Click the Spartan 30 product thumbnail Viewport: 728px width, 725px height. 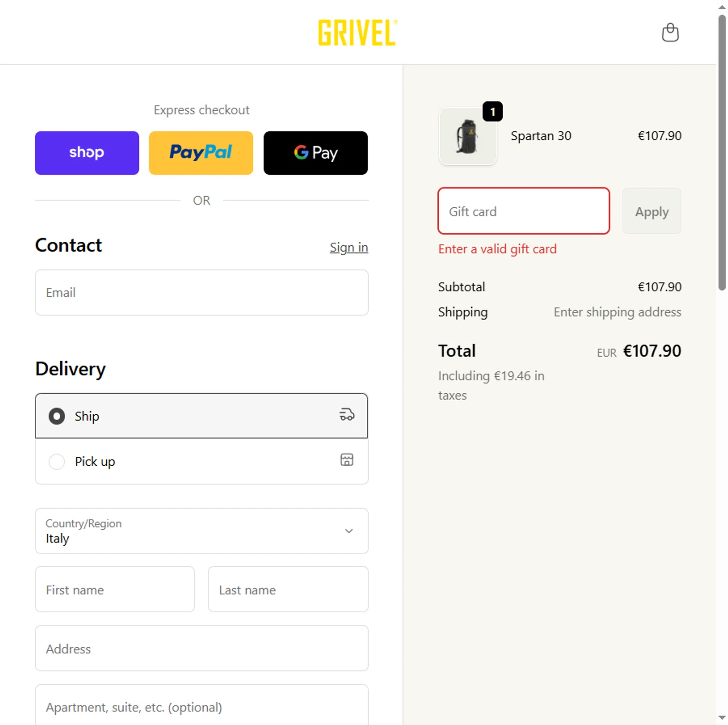point(468,136)
